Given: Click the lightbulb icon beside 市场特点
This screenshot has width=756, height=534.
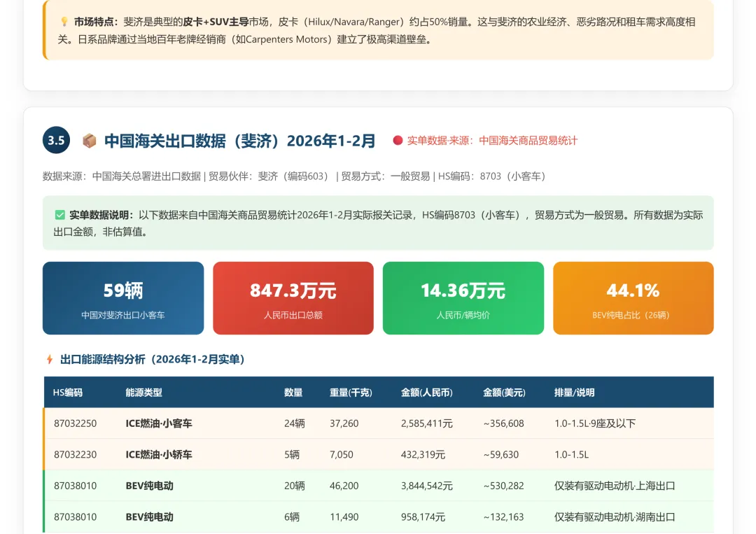Looking at the screenshot, I should pyautogui.click(x=64, y=22).
